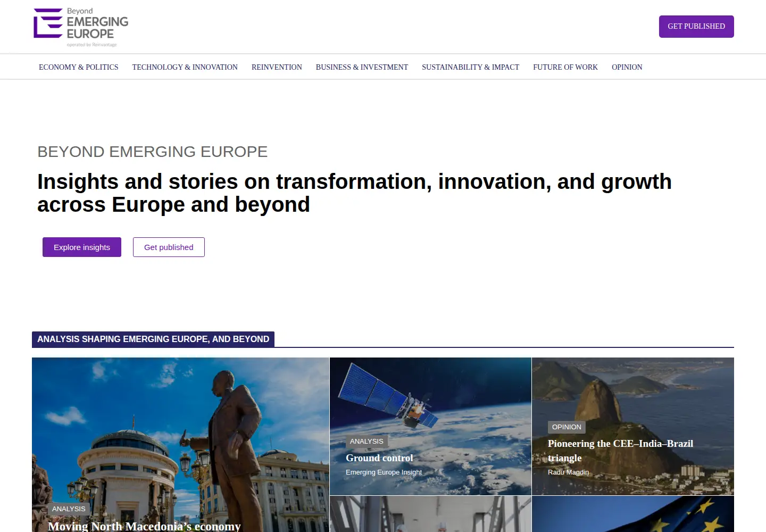Click the Beyond Emerging Europe logo
766x532 pixels.
click(x=81, y=27)
